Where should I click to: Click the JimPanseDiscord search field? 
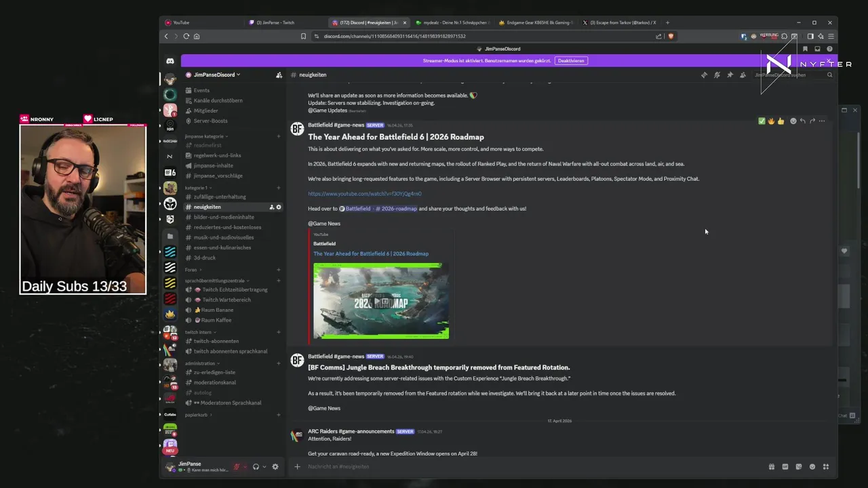point(793,75)
